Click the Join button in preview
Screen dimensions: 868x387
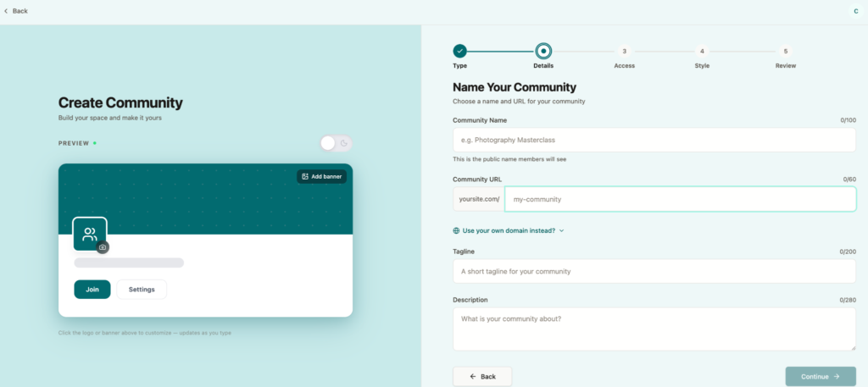[92, 290]
